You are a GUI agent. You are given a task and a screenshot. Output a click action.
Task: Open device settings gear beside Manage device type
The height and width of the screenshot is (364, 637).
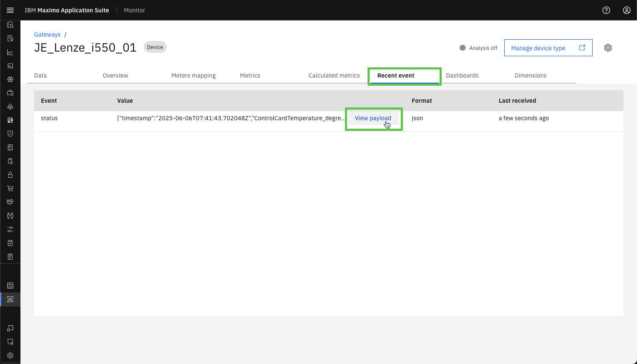click(x=608, y=48)
